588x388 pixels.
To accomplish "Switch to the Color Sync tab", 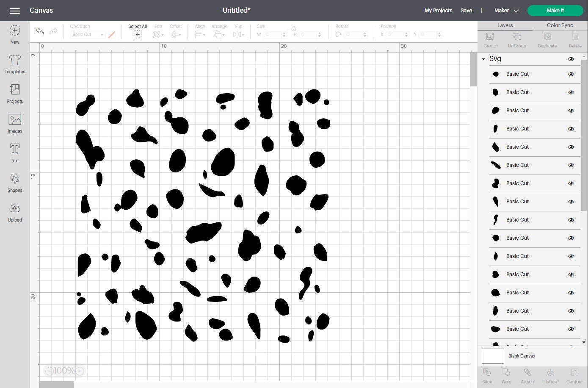I will point(559,25).
